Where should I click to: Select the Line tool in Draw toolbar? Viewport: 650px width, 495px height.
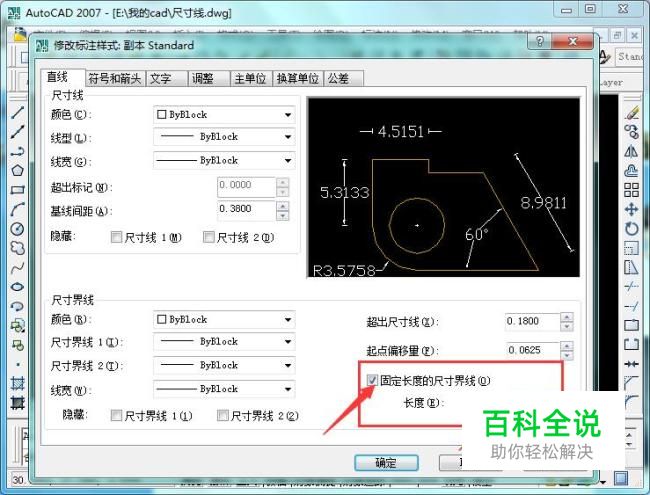pos(17,112)
